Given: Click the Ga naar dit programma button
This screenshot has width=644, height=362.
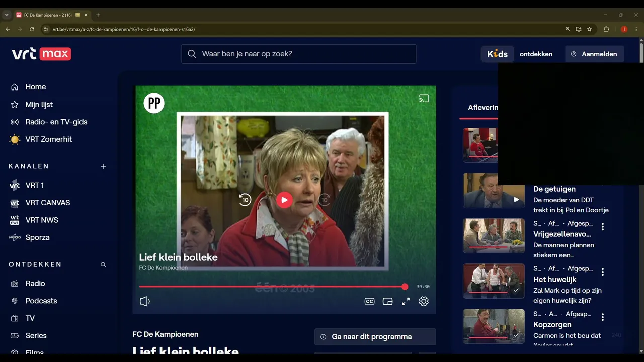Looking at the screenshot, I should [x=375, y=337].
